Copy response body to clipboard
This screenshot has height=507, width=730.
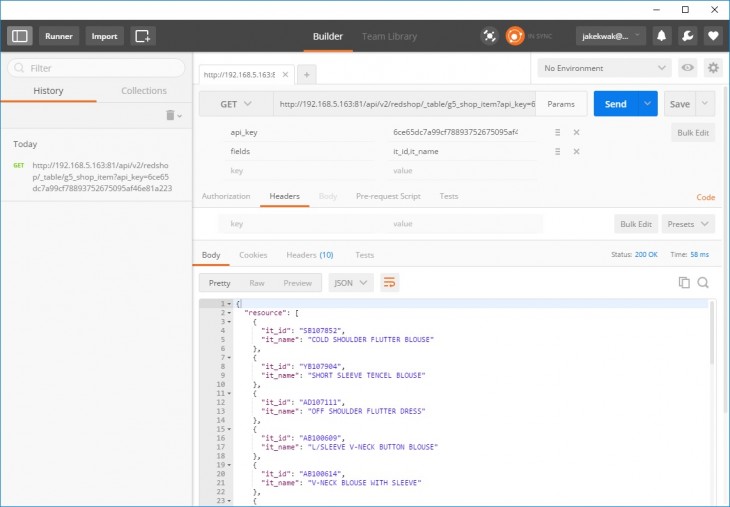point(685,283)
